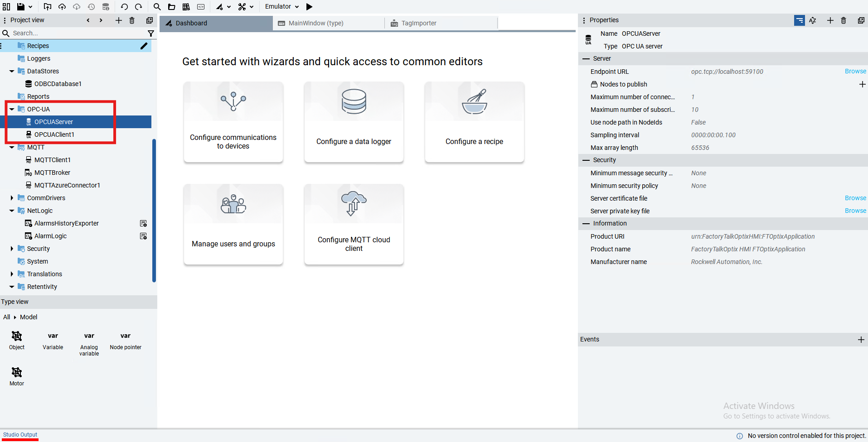
Task: Open AlarmsHistoryExporter script editor icon
Action: coord(143,223)
